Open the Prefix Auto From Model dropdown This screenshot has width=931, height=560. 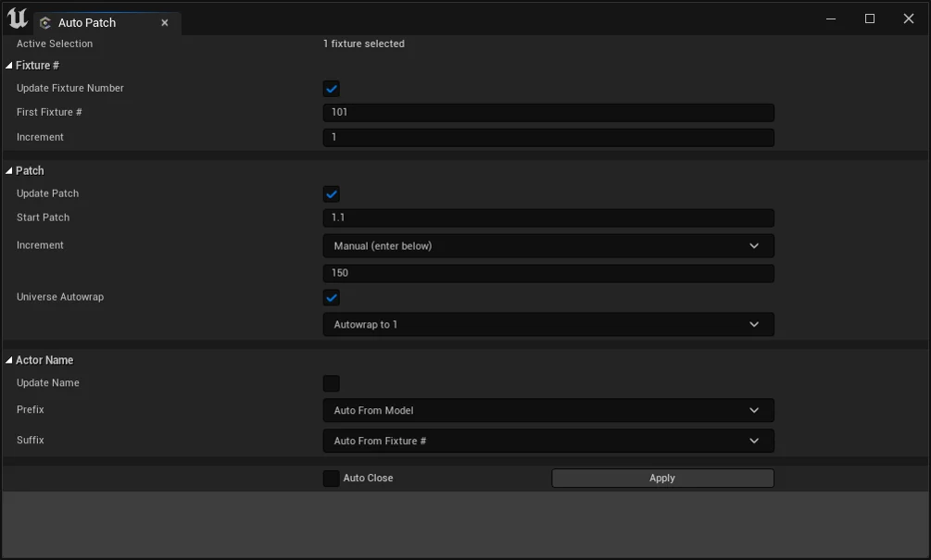[547, 411]
